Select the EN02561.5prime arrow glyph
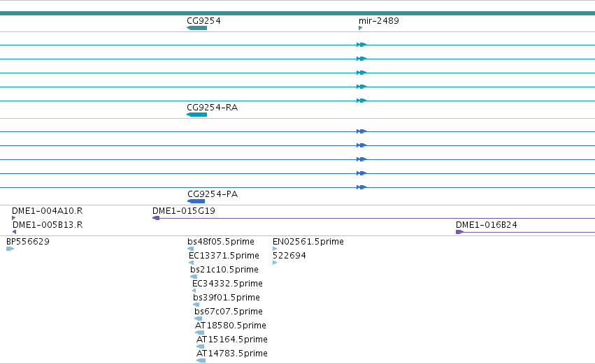The width and height of the screenshot is (595, 364). (275, 249)
